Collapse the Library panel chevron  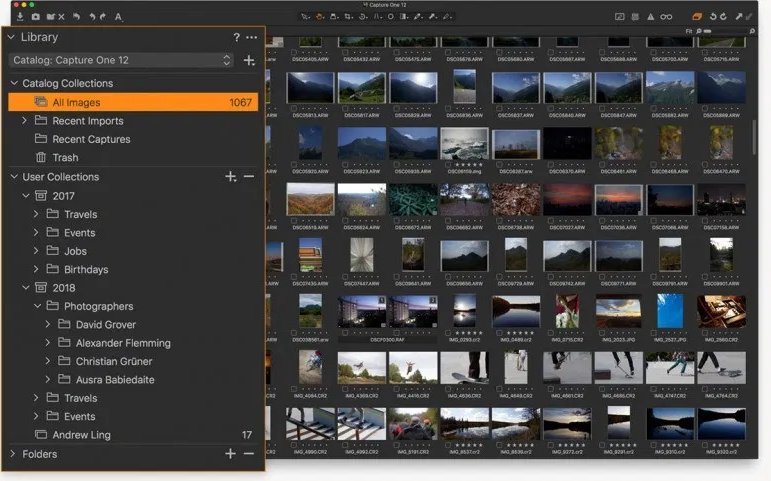point(11,37)
